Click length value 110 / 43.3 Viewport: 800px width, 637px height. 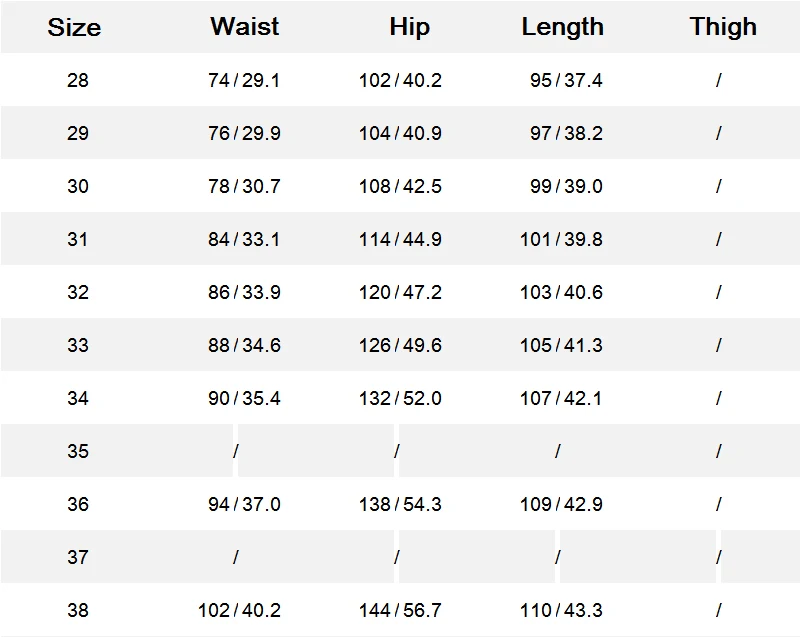(x=561, y=610)
